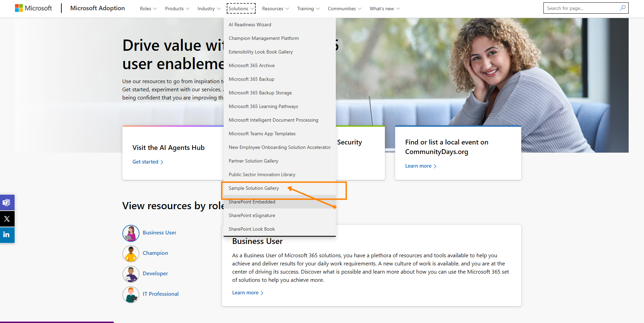Click the 'Visit the AI Agents Hub' heading
Image resolution: width=644 pixels, height=323 pixels.
[168, 148]
